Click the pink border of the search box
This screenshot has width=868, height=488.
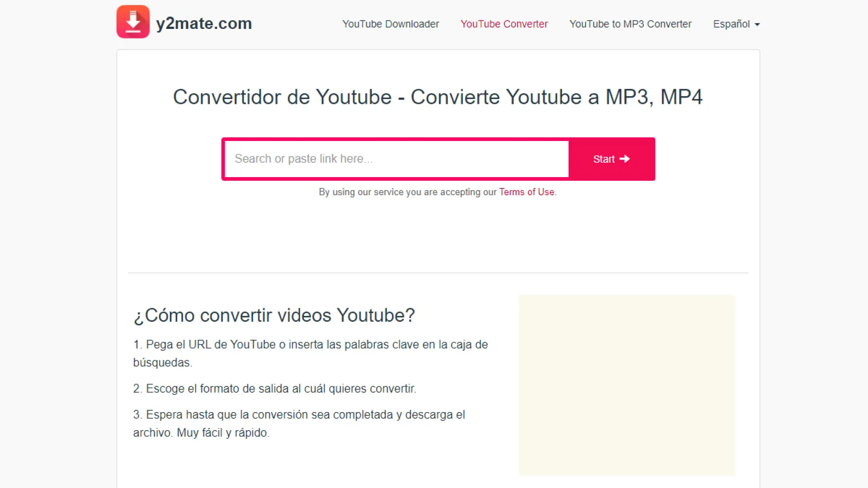[223, 159]
